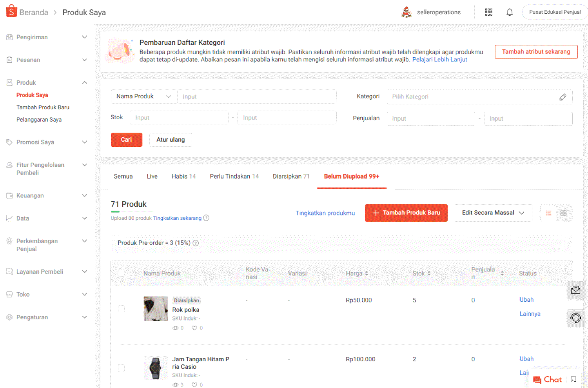
Task: Expand the Edit Secara Massal dropdown
Action: coord(493,213)
